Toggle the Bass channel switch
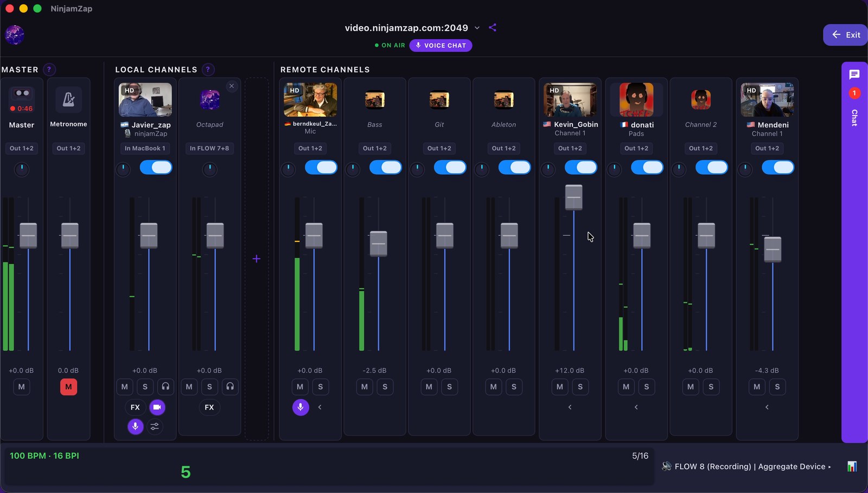The height and width of the screenshot is (493, 868). point(385,168)
